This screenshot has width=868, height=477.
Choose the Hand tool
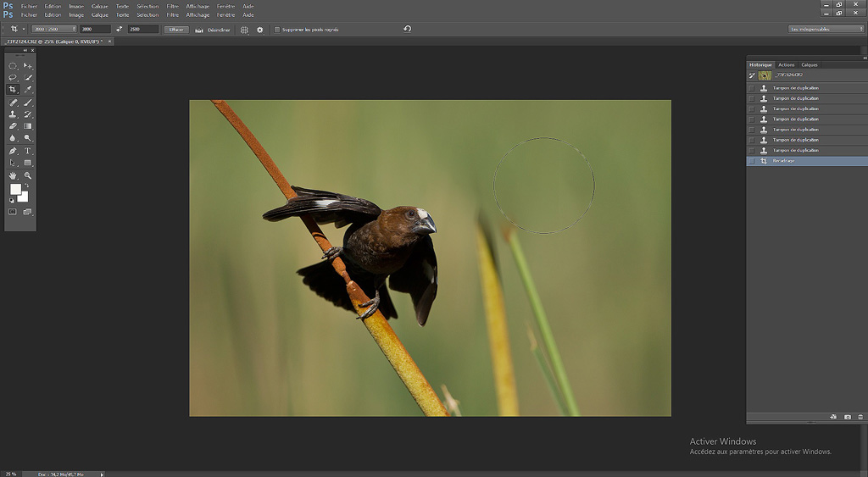point(13,175)
